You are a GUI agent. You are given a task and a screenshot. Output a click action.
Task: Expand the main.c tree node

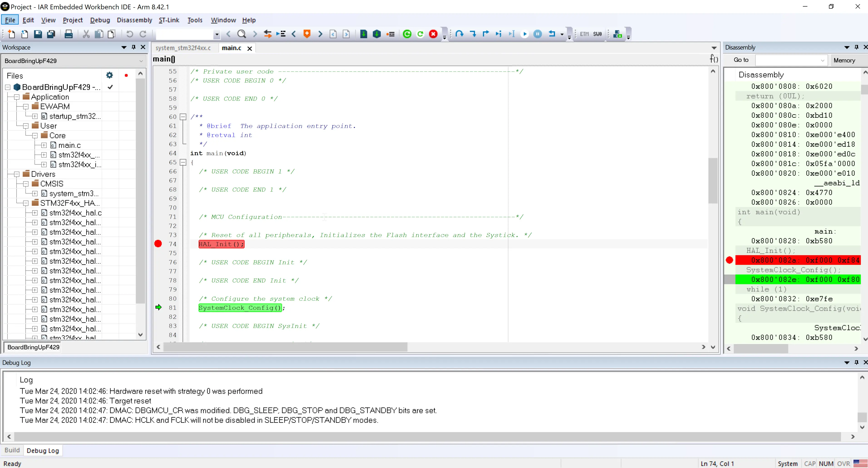point(44,145)
